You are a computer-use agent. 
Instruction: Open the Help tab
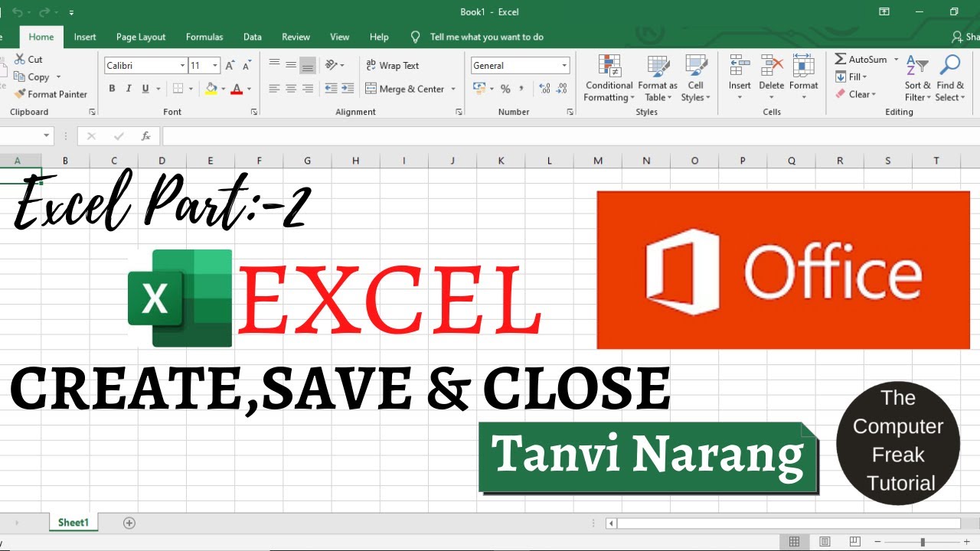(x=379, y=37)
